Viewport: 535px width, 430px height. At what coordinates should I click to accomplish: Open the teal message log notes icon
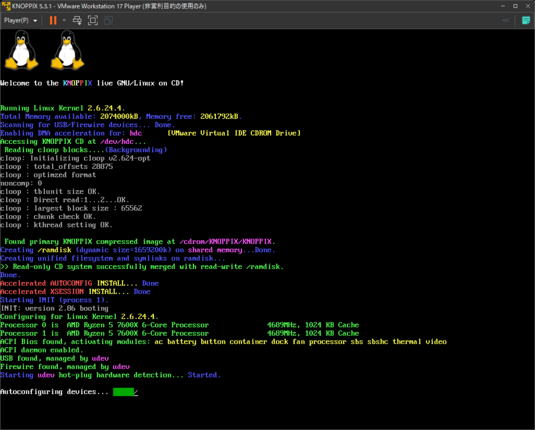[x=526, y=20]
